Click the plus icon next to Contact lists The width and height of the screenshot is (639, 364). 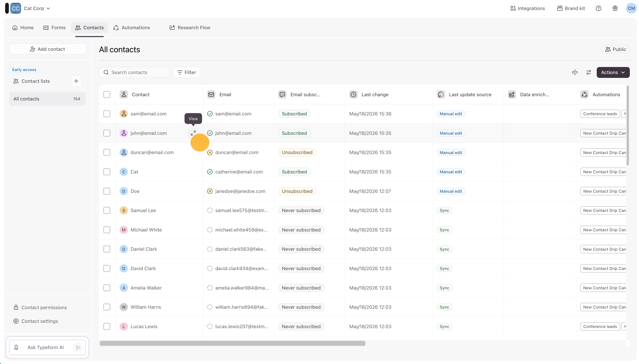[x=76, y=81]
